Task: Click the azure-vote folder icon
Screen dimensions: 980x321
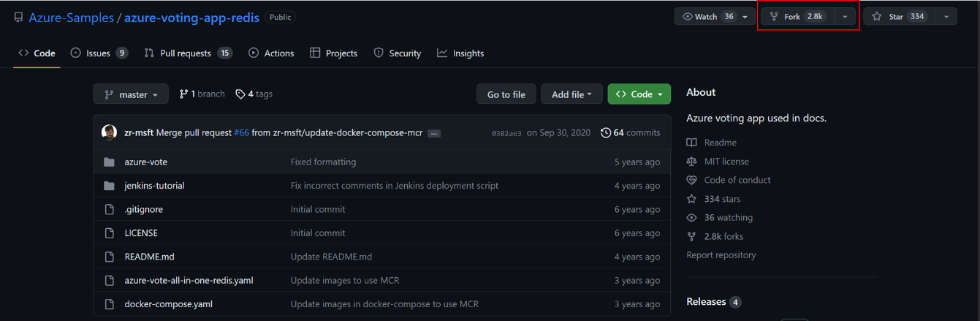Action: tap(109, 162)
